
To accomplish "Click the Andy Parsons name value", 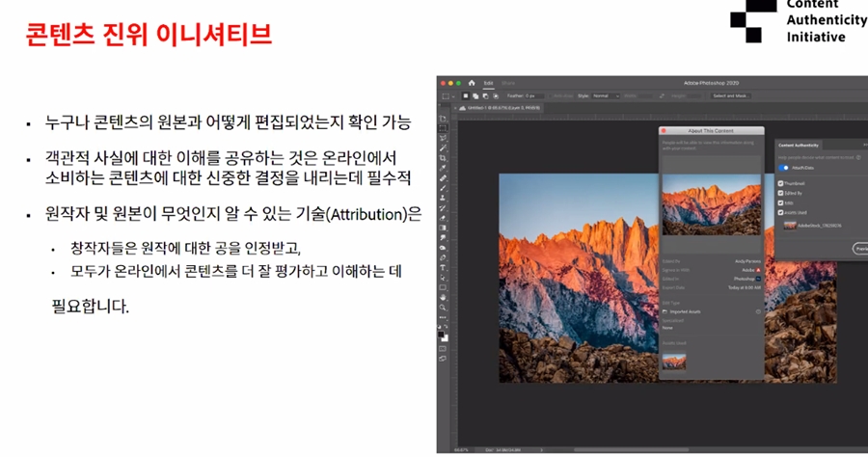I will [747, 261].
